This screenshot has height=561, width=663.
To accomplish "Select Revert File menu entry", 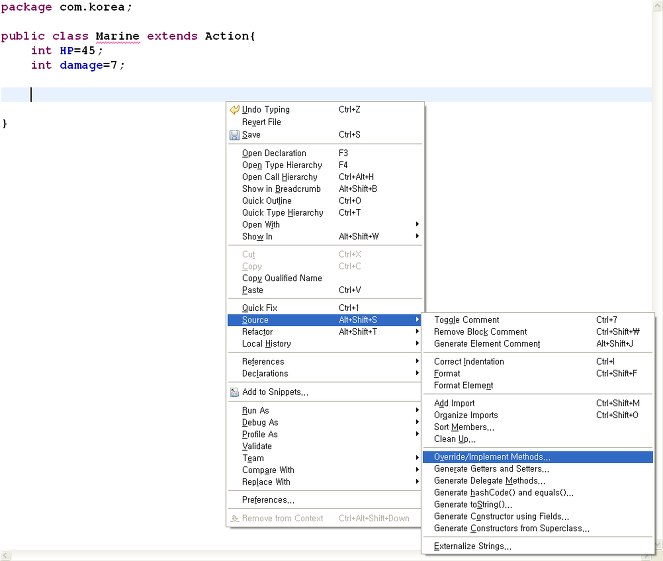I will tap(325, 122).
